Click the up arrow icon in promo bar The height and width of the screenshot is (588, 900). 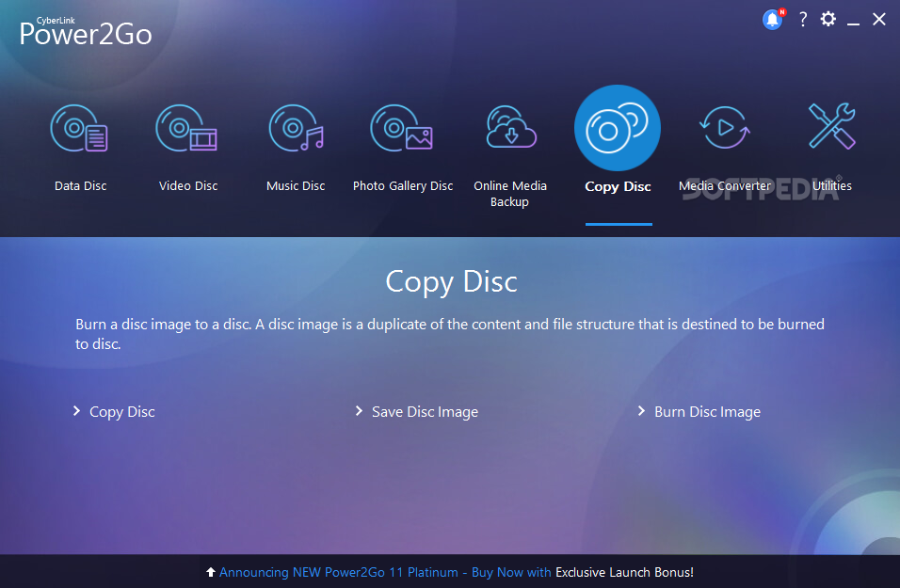coord(211,572)
